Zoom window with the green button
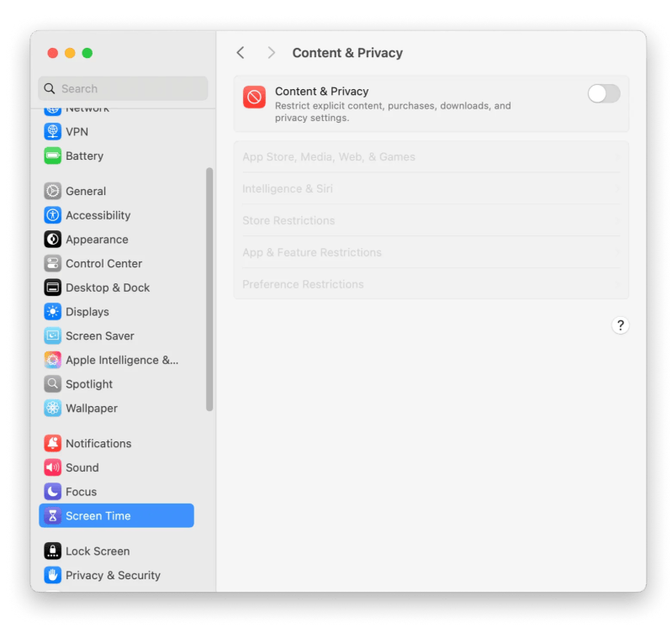This screenshot has width=672, height=633. click(x=87, y=53)
